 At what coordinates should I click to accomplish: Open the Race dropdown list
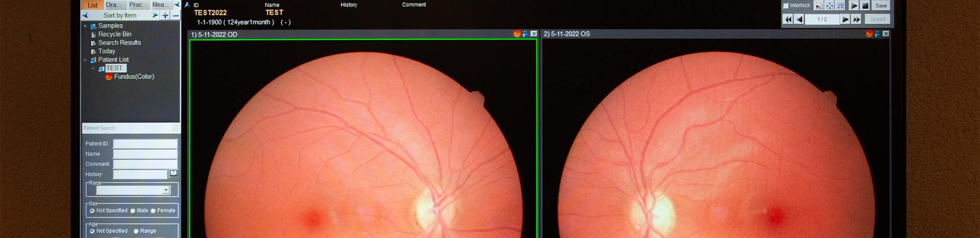[x=166, y=190]
